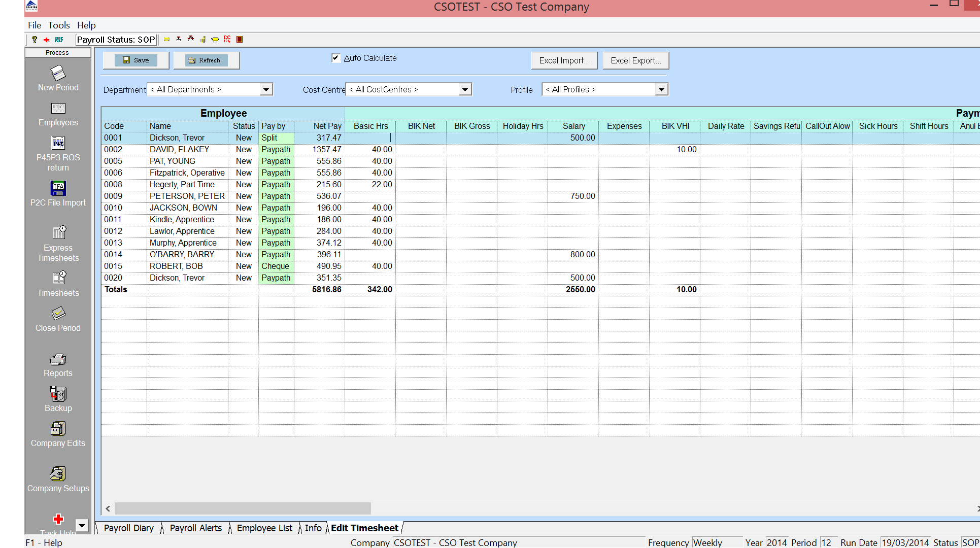This screenshot has width=980, height=548.
Task: Open the Profile dropdown list
Action: [x=661, y=89]
